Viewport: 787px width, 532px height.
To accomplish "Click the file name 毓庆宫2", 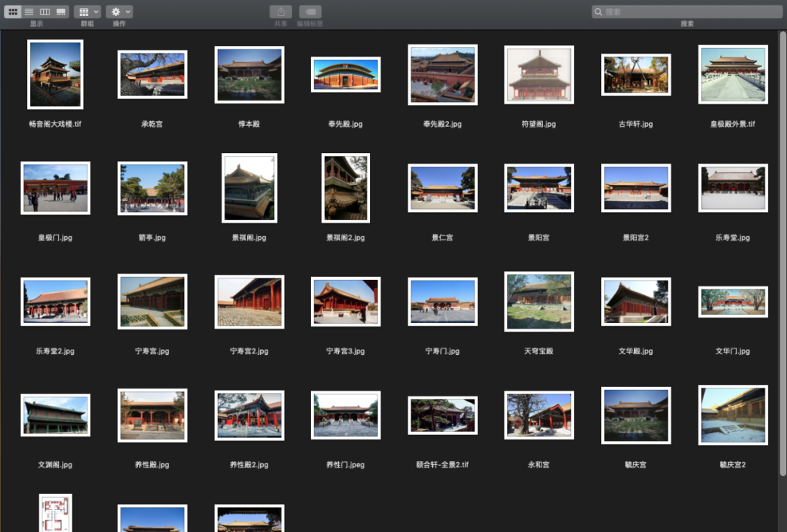I will tap(733, 464).
